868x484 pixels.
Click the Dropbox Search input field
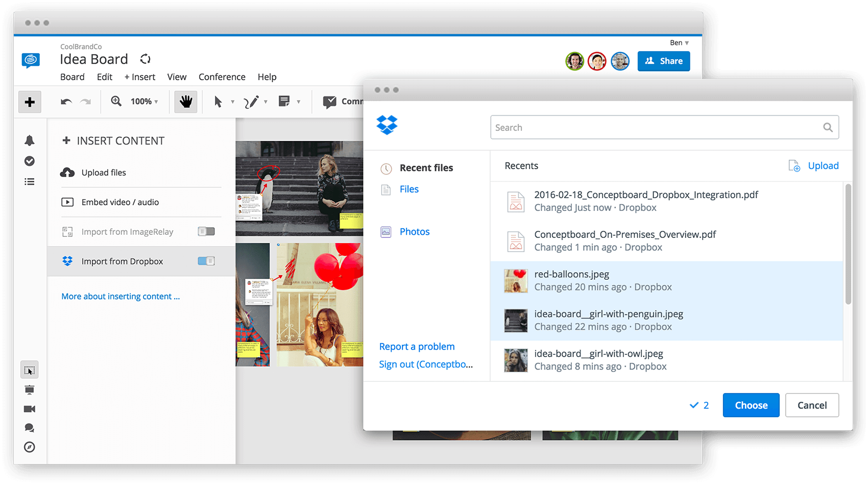pyautogui.click(x=664, y=128)
